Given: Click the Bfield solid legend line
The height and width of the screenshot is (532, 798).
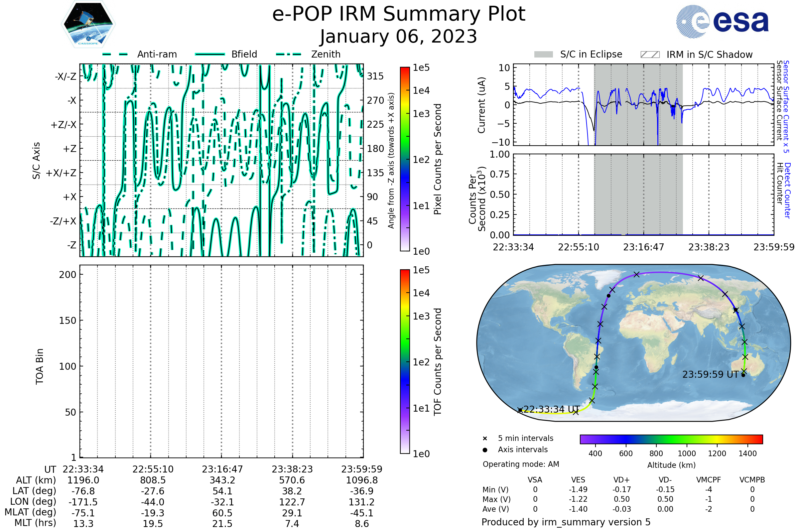Looking at the screenshot, I should pos(210,54).
